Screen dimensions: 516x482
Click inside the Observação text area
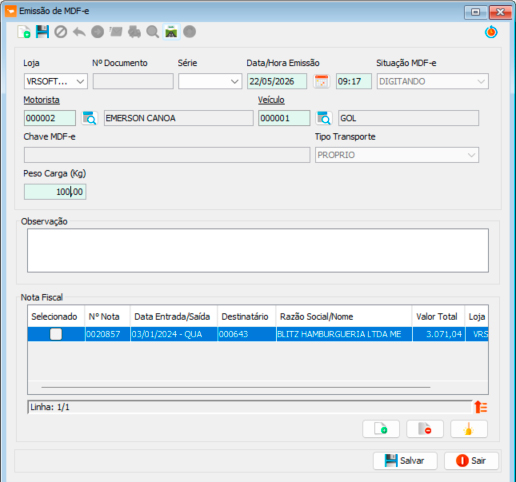258,250
